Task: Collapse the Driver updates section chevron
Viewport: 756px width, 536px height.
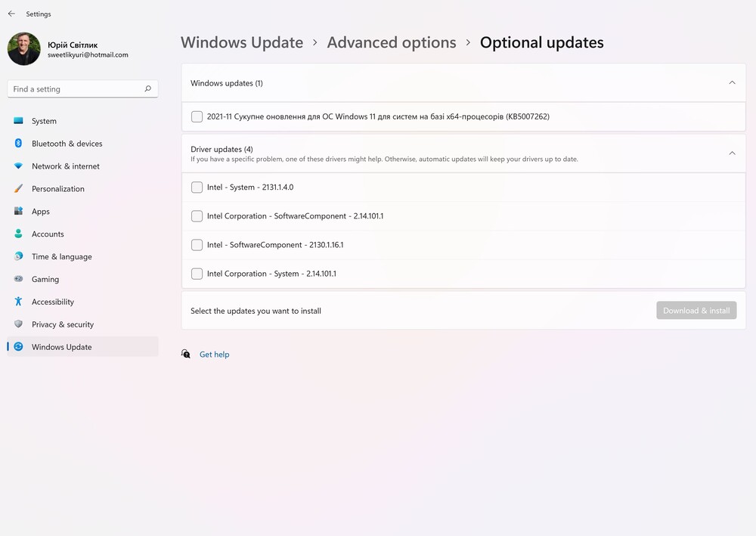Action: pyautogui.click(x=731, y=153)
